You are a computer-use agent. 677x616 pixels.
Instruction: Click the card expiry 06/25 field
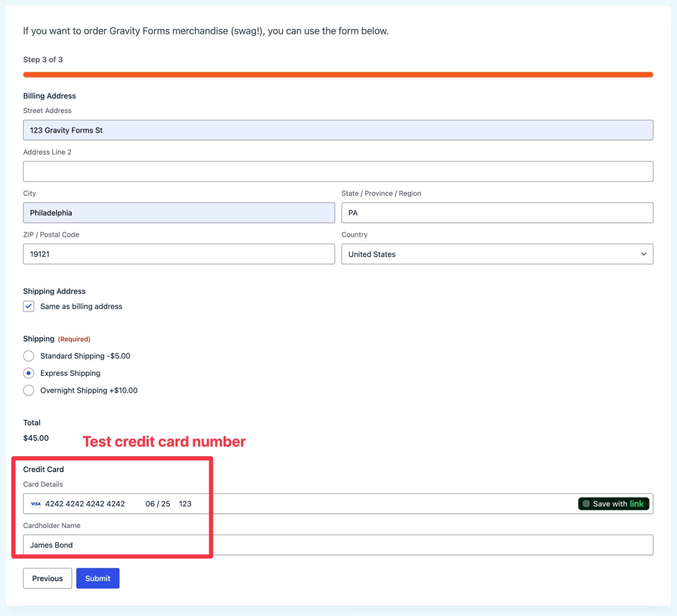[x=158, y=504]
